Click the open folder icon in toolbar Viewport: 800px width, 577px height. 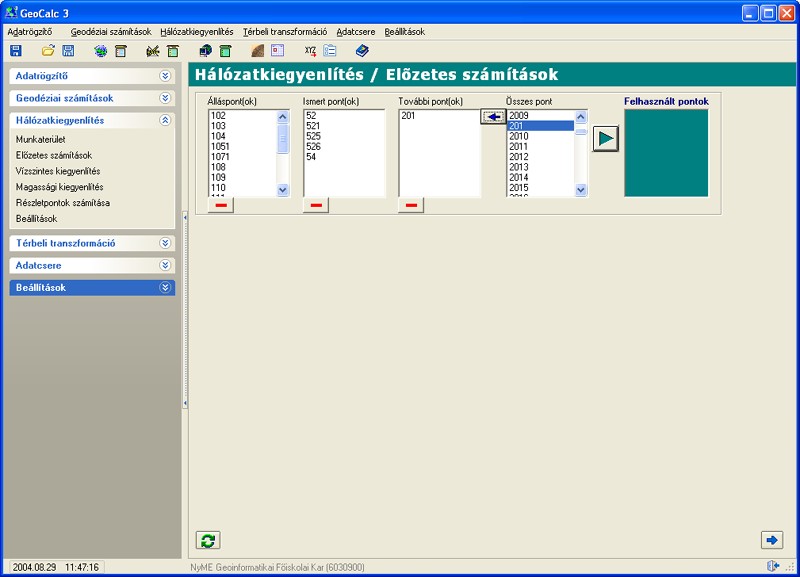pyautogui.click(x=48, y=51)
